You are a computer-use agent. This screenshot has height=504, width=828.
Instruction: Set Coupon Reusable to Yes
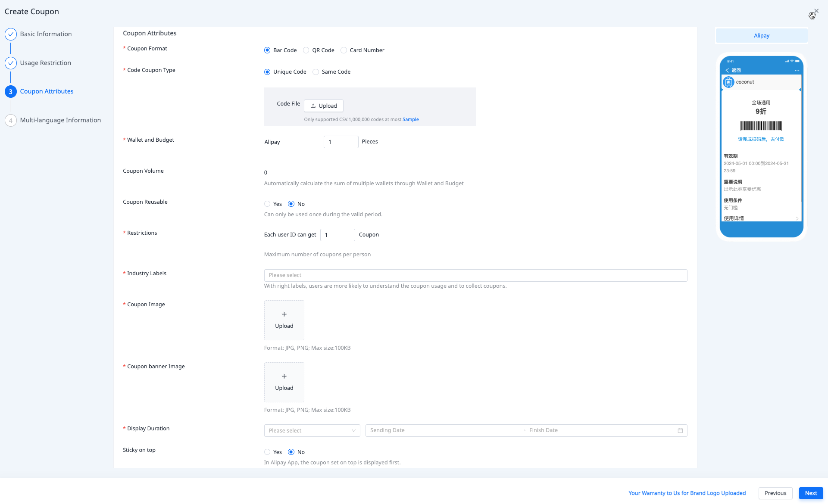(x=267, y=204)
